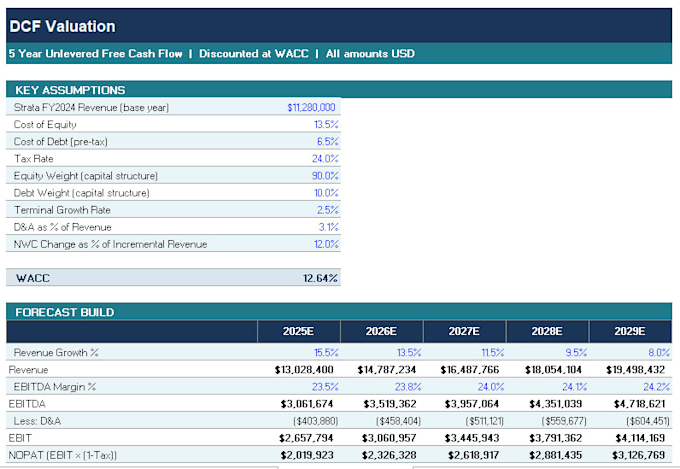Viewport: 680px width, 469px height.
Task: Select the 2028E NOPAT $2,881,435 cell
Action: (547, 455)
